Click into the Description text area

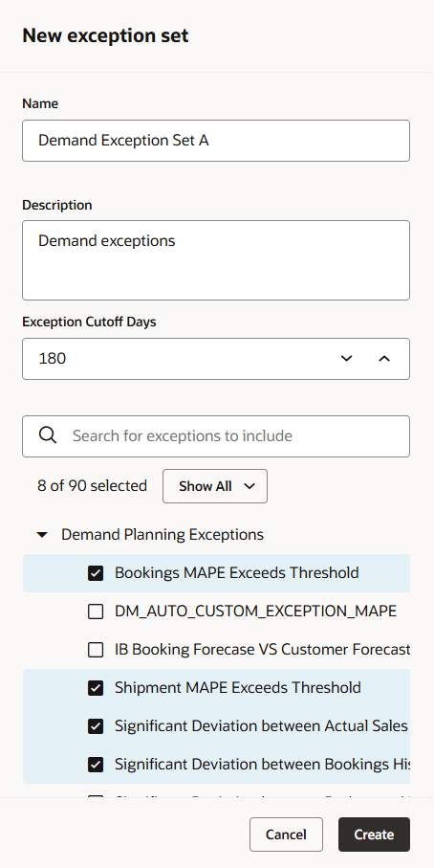point(216,260)
